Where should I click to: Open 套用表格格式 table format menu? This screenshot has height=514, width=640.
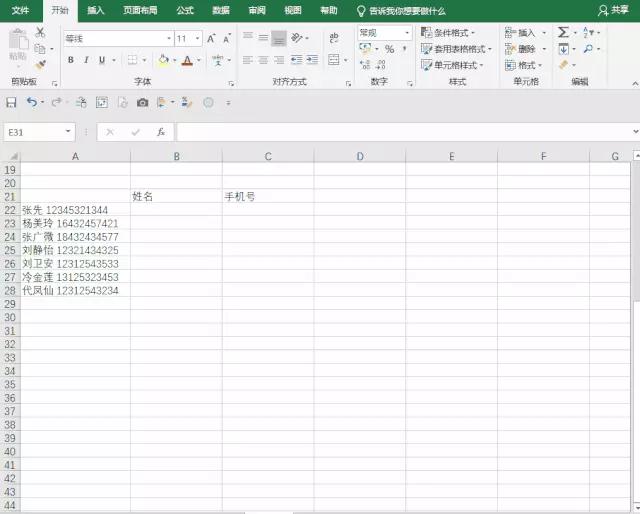[456, 49]
